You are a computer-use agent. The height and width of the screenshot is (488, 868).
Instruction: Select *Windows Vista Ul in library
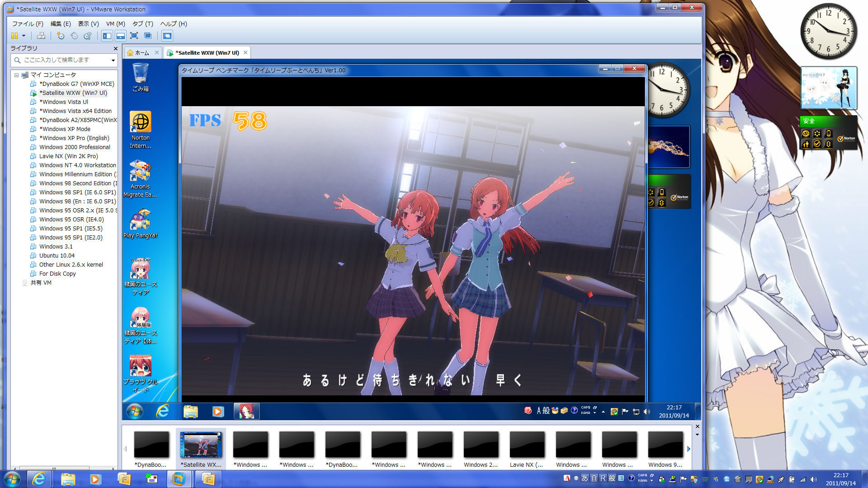pyautogui.click(x=63, y=102)
